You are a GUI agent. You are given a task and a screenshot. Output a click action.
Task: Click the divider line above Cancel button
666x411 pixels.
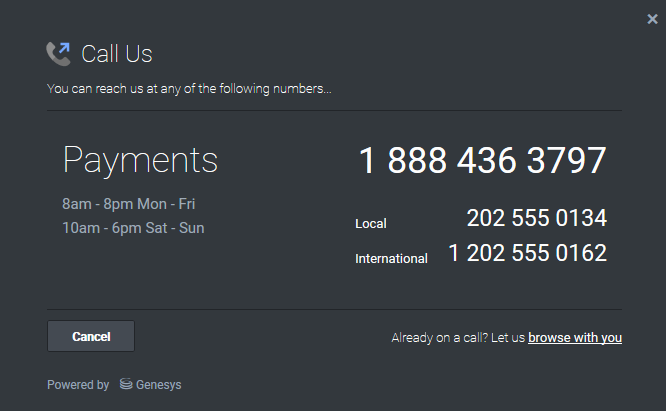tap(334, 310)
